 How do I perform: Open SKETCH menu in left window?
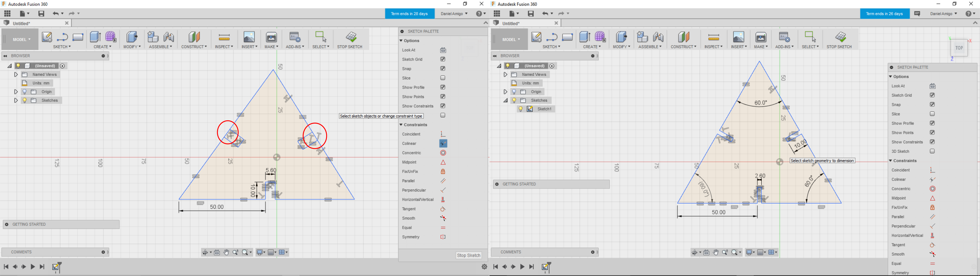(x=62, y=47)
